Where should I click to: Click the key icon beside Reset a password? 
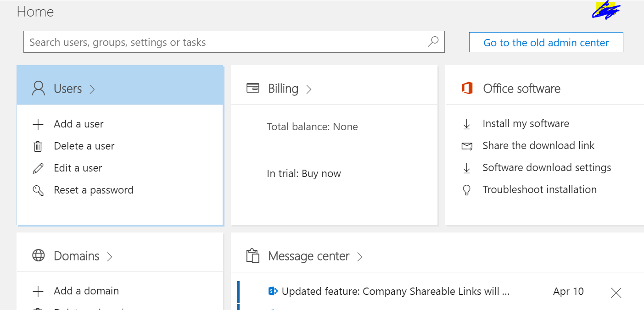[x=38, y=190]
